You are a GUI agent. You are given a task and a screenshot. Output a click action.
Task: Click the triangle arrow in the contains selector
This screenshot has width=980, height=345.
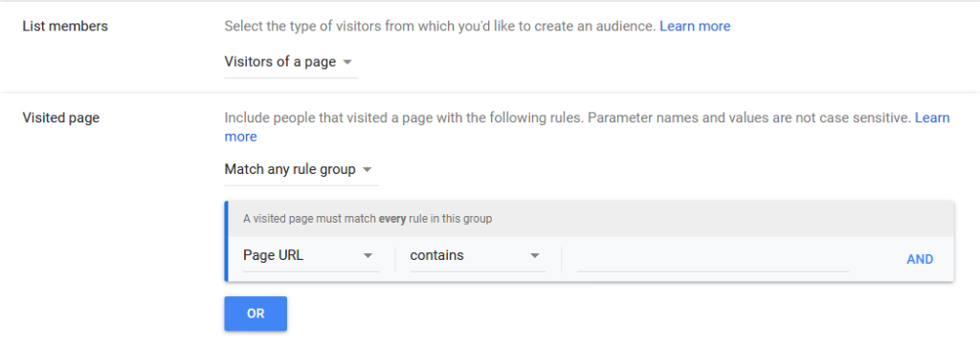534,256
